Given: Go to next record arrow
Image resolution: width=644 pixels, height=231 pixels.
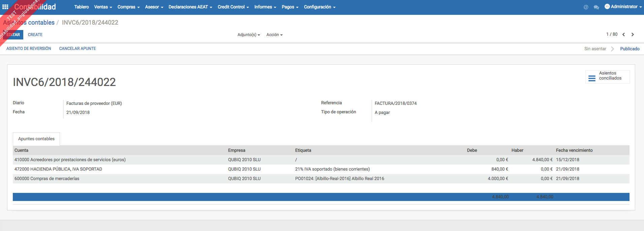Looking at the screenshot, I should (633, 34).
